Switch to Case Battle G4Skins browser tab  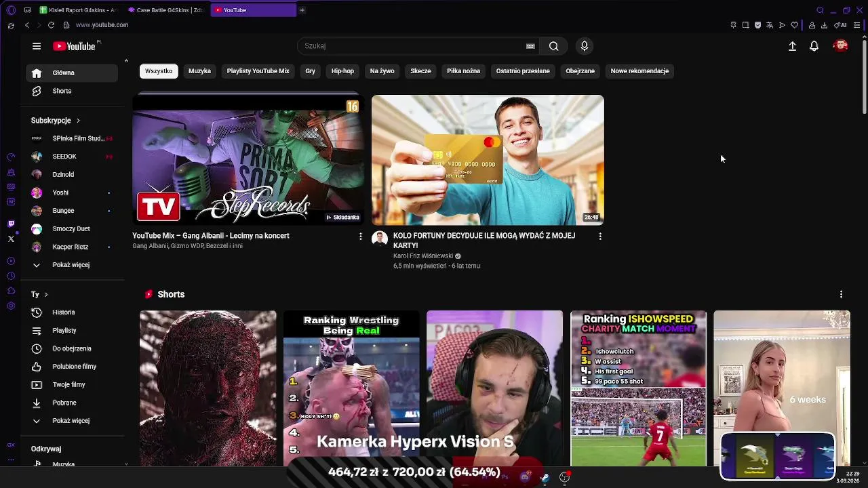[x=165, y=10]
